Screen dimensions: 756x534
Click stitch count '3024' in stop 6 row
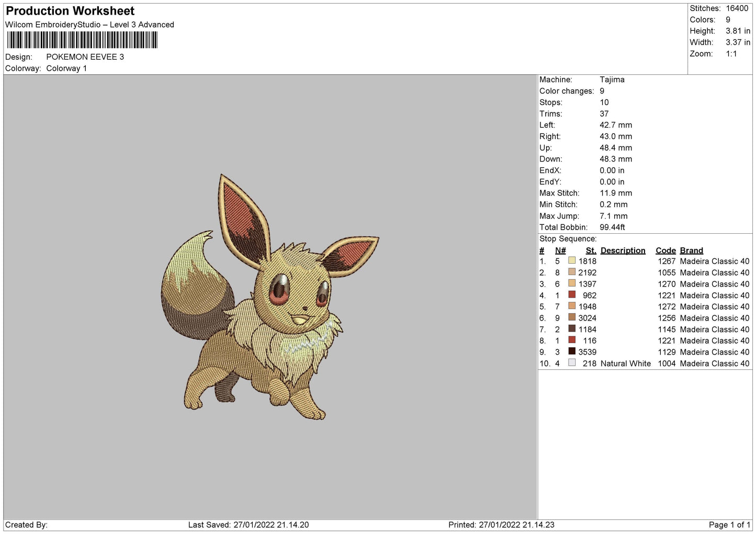click(x=588, y=318)
